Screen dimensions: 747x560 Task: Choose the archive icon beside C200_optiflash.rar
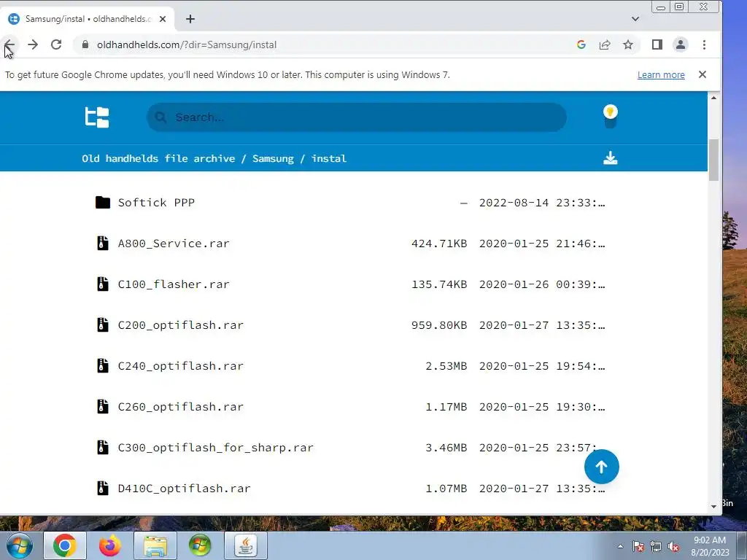click(x=102, y=325)
